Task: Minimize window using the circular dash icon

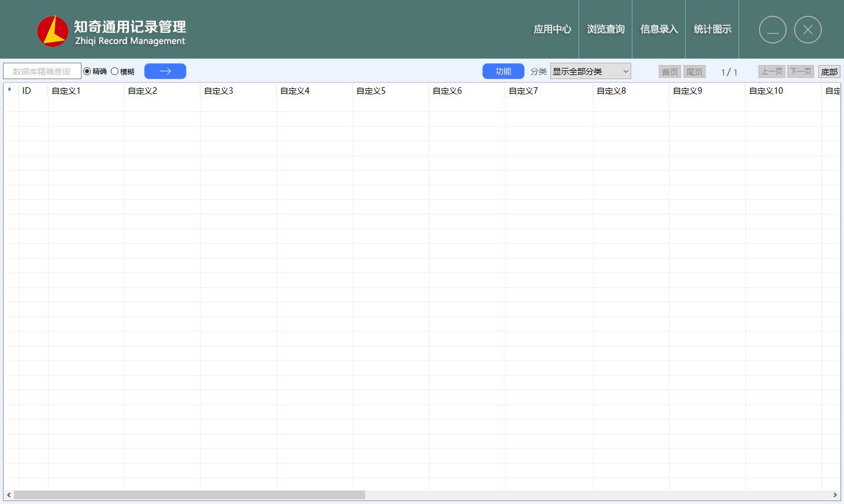Action: pos(772,30)
